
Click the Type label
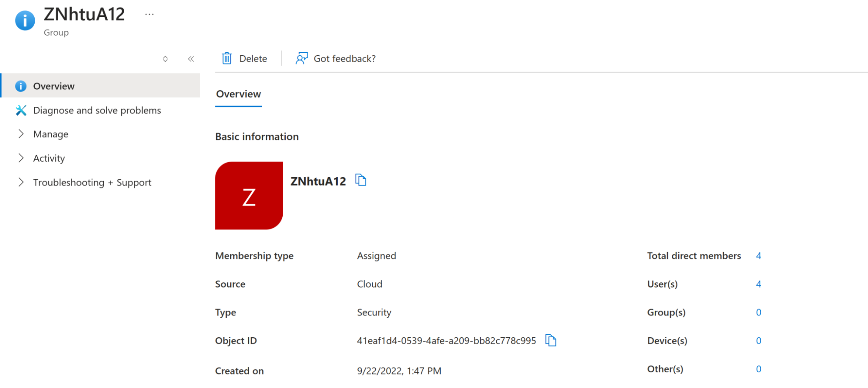[x=225, y=312]
